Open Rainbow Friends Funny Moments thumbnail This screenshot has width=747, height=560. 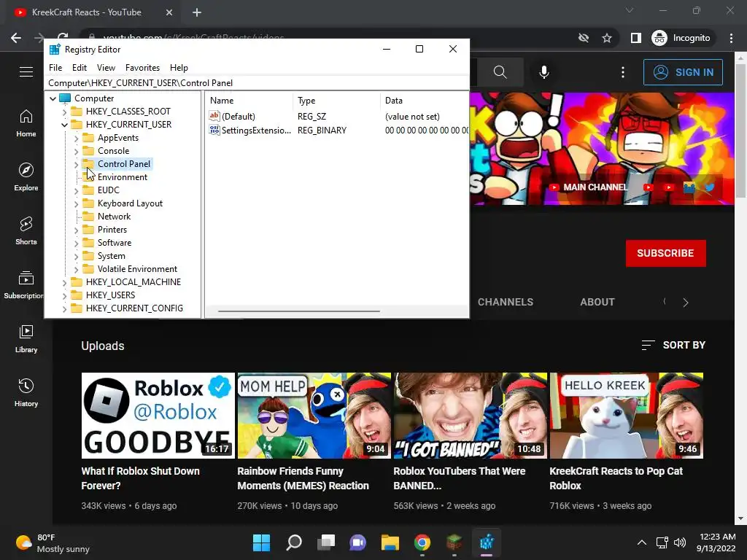(x=314, y=416)
